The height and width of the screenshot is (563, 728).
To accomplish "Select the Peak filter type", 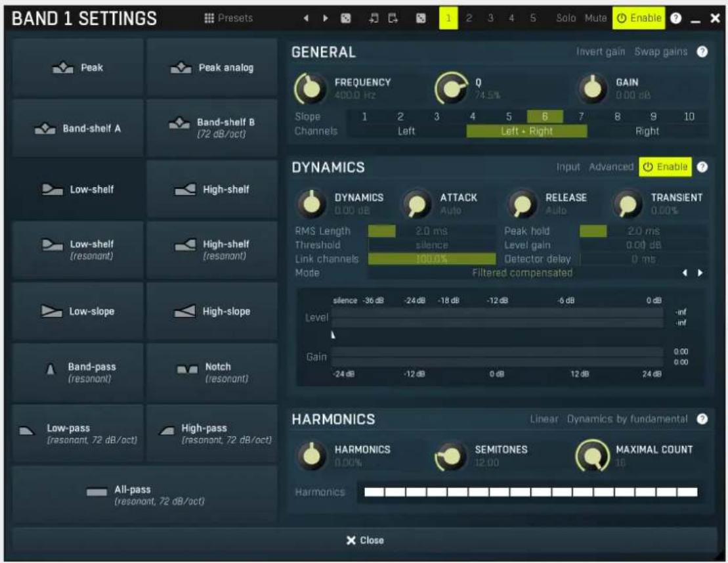I will 78,68.
